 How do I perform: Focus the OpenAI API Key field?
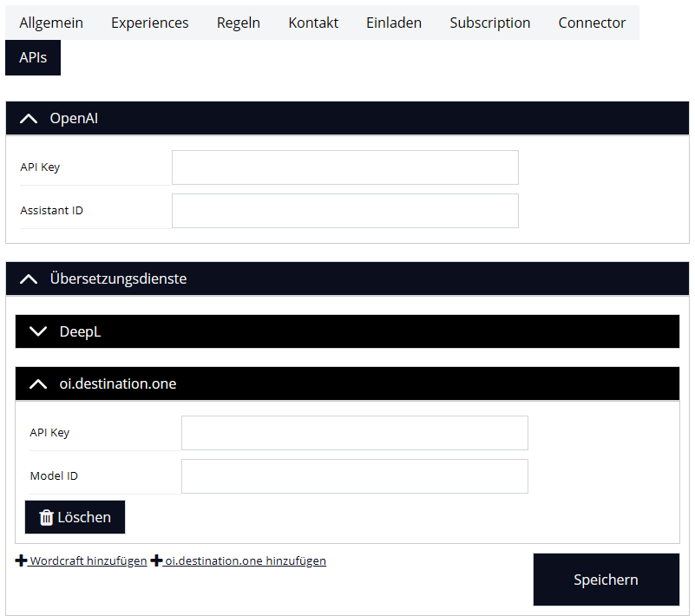345,167
